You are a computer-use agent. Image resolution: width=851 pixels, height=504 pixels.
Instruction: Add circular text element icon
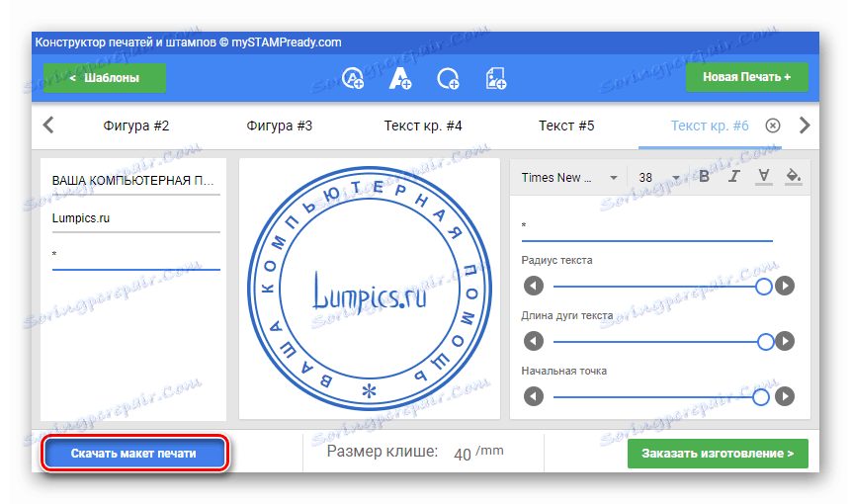353,78
